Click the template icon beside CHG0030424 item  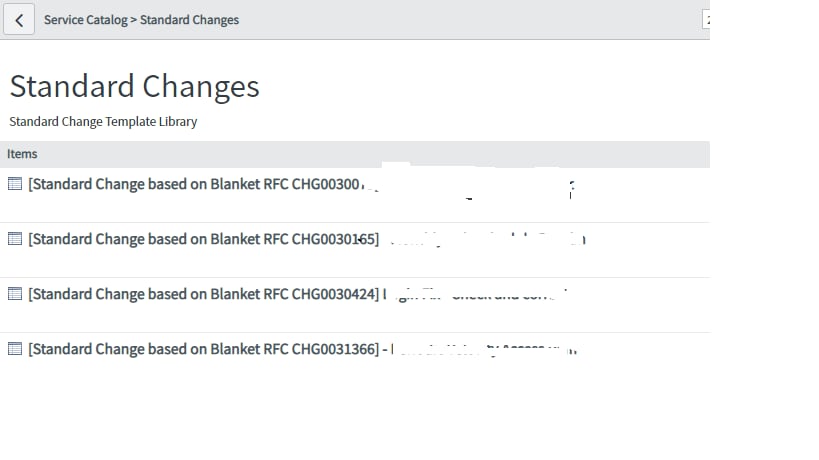tap(15, 294)
